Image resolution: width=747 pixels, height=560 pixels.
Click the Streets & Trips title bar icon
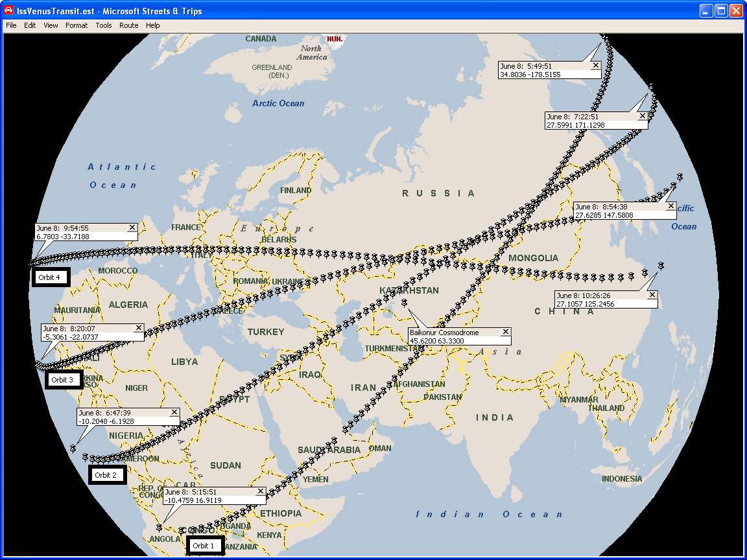[9, 11]
